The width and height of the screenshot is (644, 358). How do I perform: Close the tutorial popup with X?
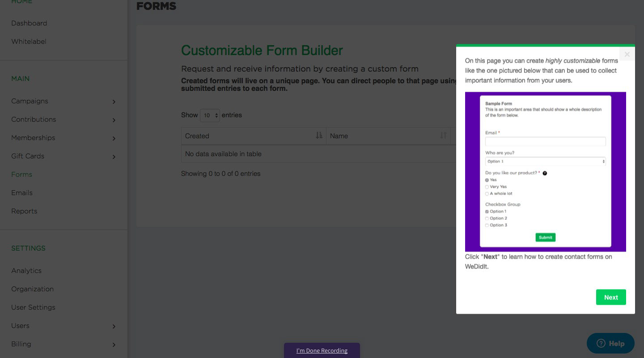pyautogui.click(x=627, y=54)
